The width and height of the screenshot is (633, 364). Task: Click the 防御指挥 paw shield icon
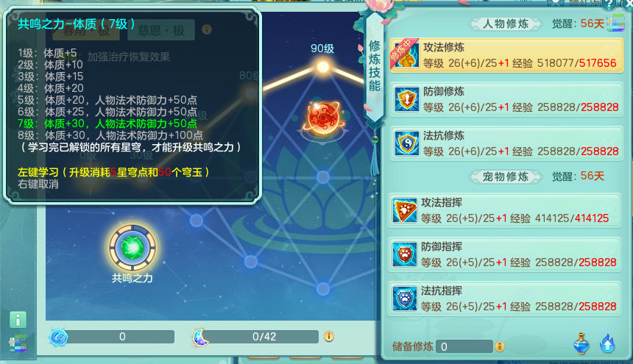pyautogui.click(x=405, y=254)
